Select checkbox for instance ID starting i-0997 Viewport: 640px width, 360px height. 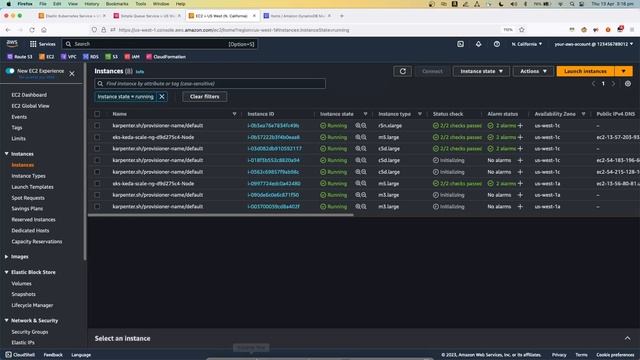pyautogui.click(x=97, y=184)
